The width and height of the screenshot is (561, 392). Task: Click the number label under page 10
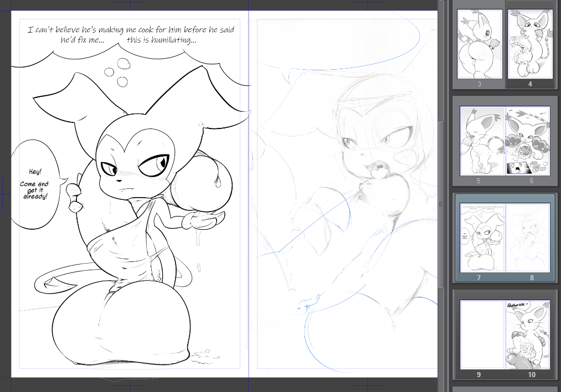pos(532,375)
